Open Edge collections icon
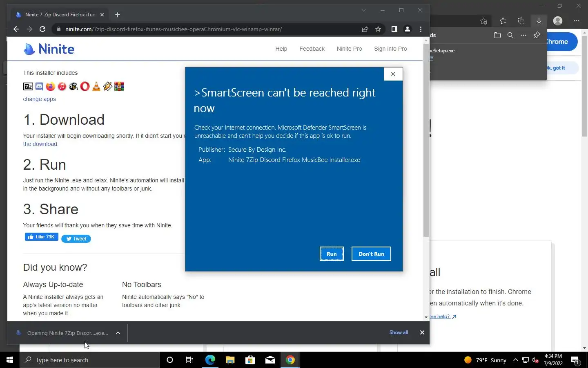The image size is (588, 368). (521, 21)
